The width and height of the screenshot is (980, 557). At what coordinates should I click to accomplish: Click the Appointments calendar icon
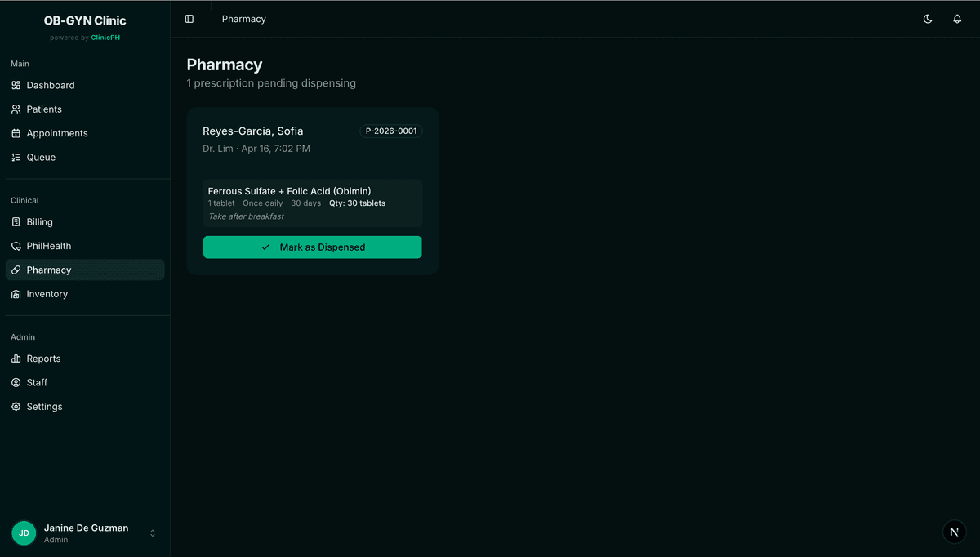pos(16,133)
